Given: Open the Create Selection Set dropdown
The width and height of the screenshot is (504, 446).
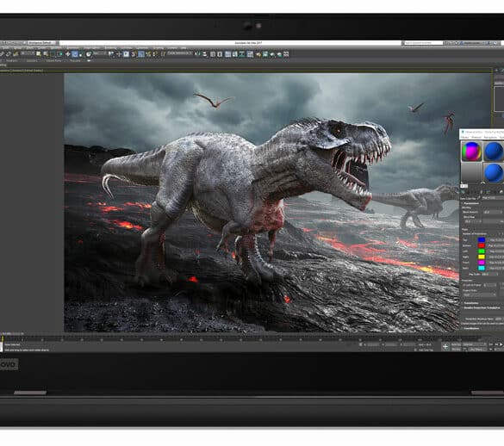Looking at the screenshot, I should click(180, 53).
